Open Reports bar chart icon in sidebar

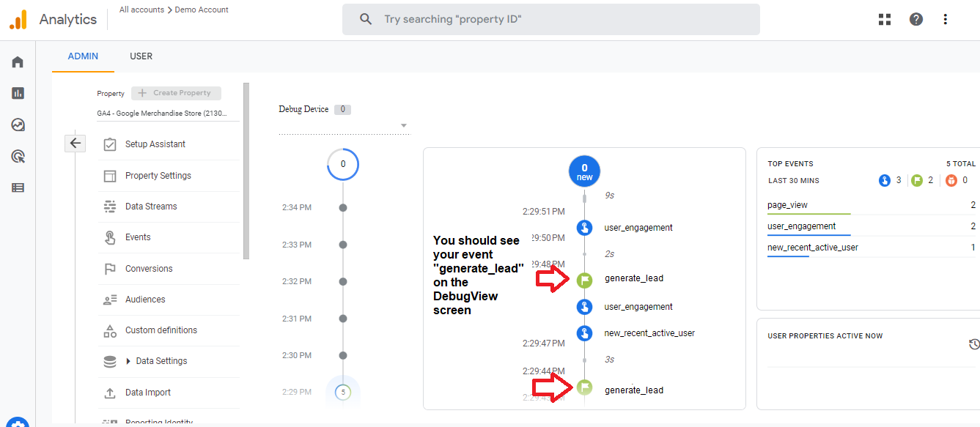(x=18, y=94)
